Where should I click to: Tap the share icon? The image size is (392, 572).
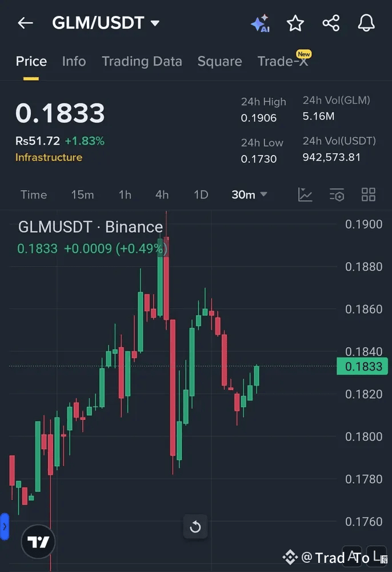point(331,23)
